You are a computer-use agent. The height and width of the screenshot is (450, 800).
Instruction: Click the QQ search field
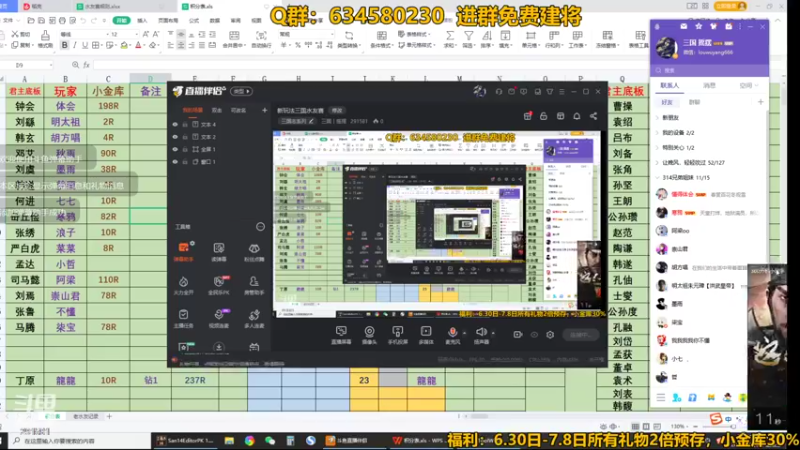coord(709,70)
